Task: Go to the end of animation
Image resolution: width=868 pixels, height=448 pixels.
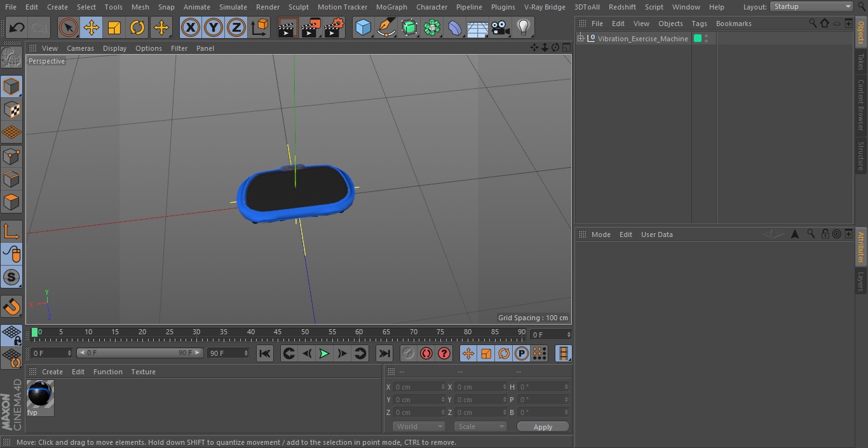Action: pos(384,353)
